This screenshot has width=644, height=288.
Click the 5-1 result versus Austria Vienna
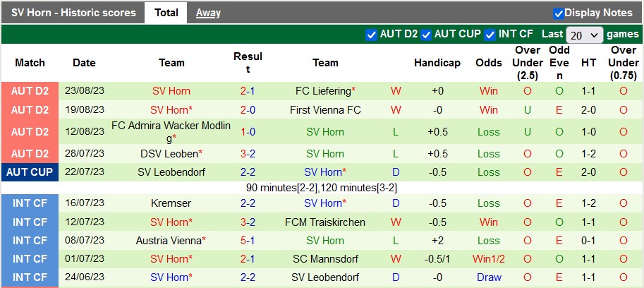click(248, 241)
